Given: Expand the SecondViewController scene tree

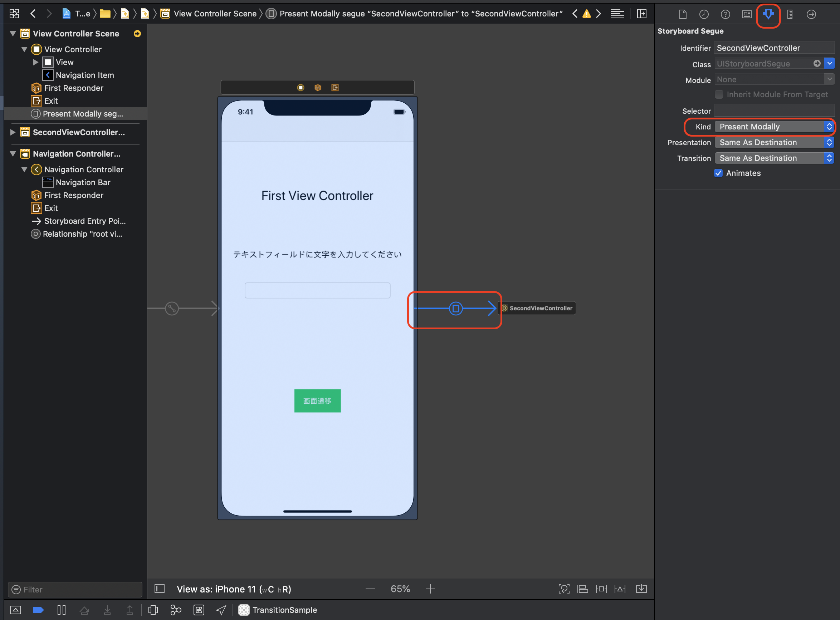Looking at the screenshot, I should (x=13, y=132).
